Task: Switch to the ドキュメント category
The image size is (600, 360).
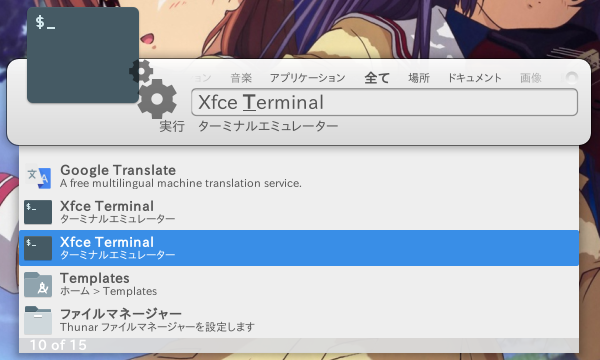Action: click(x=474, y=78)
